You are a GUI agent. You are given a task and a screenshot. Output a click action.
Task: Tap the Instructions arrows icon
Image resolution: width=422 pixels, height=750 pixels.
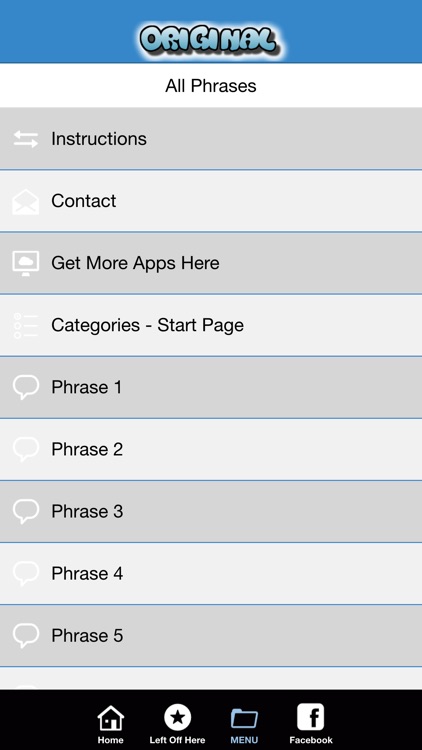pos(25,139)
